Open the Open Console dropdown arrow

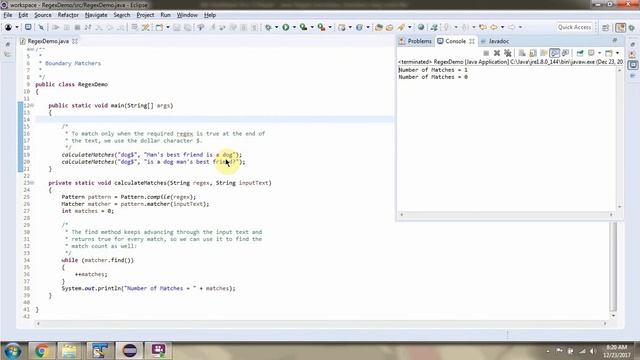tap(617, 53)
